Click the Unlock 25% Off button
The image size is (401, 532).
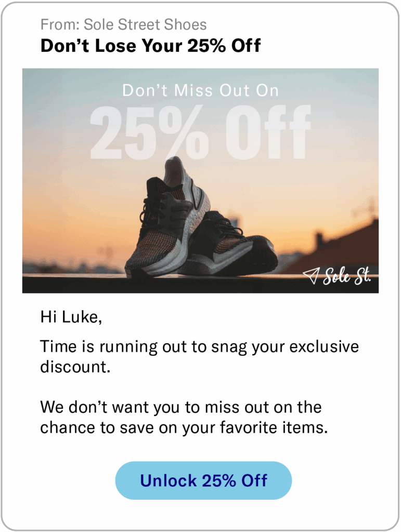pos(203,481)
